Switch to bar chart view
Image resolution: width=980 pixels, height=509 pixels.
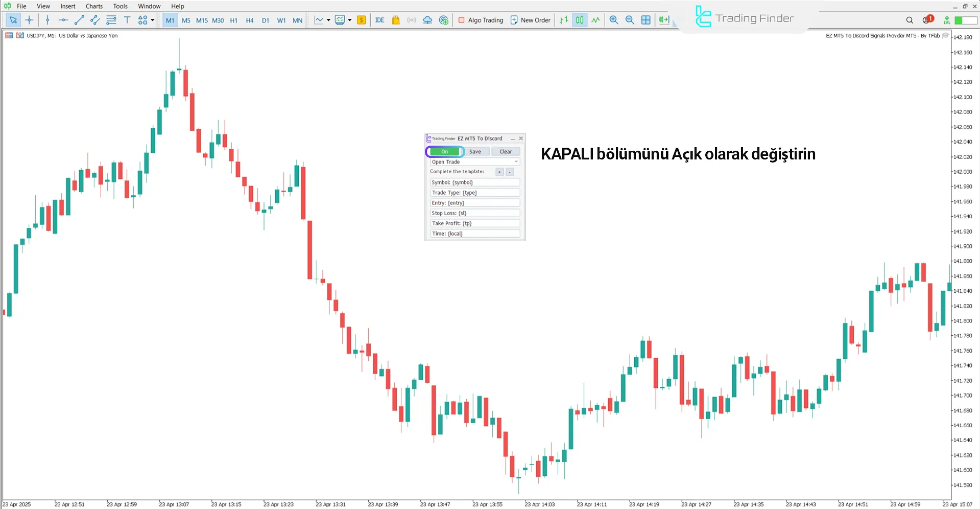tap(564, 20)
